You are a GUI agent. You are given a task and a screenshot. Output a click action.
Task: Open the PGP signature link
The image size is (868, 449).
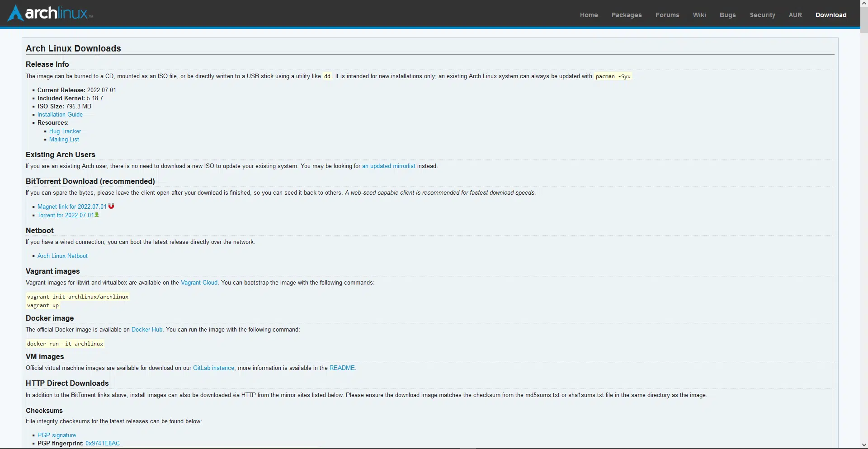[x=57, y=435]
